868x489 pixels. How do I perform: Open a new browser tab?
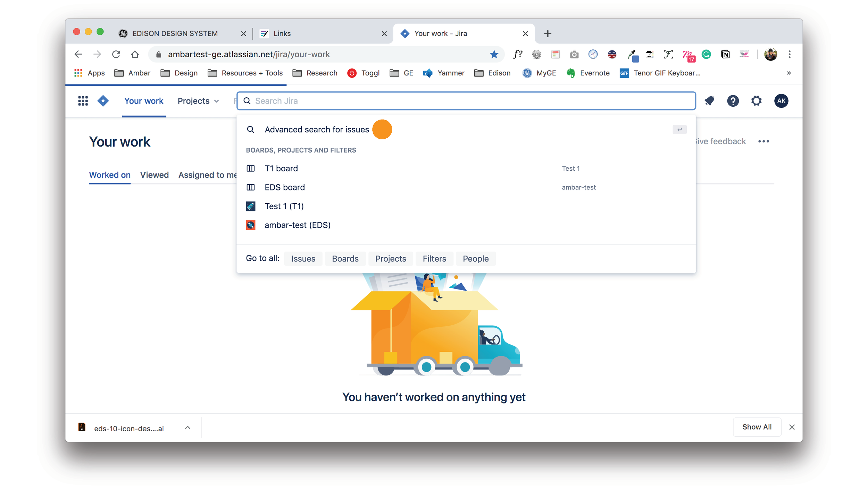click(548, 33)
